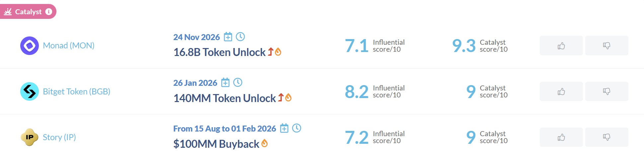Downvote the Bitget Token unlock event

pos(606,91)
